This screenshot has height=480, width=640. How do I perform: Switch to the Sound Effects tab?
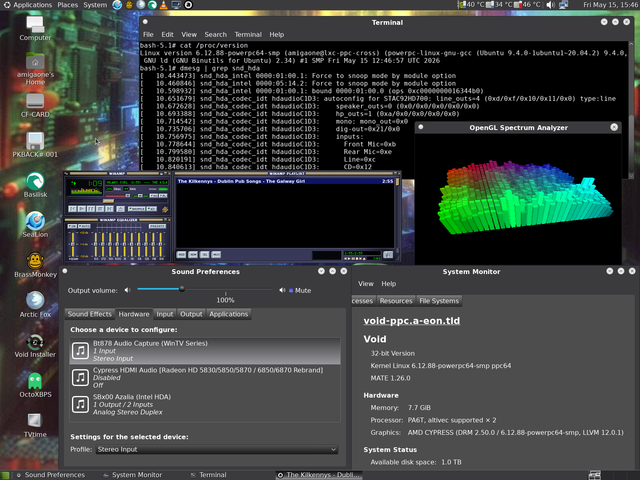click(90, 314)
